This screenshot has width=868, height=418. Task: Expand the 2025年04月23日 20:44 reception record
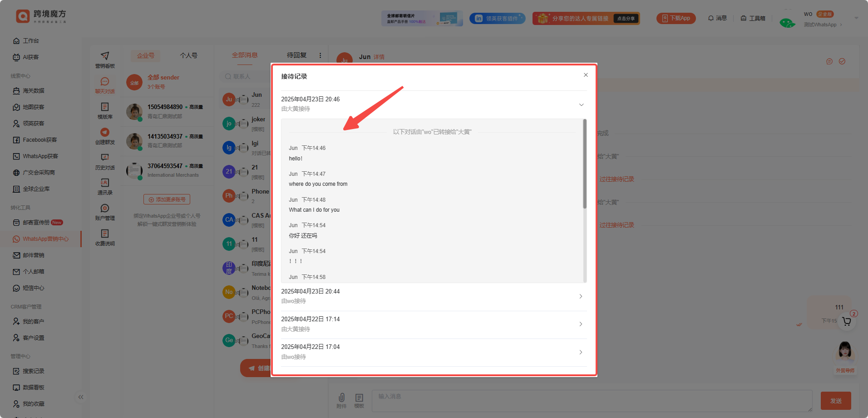pos(581,296)
